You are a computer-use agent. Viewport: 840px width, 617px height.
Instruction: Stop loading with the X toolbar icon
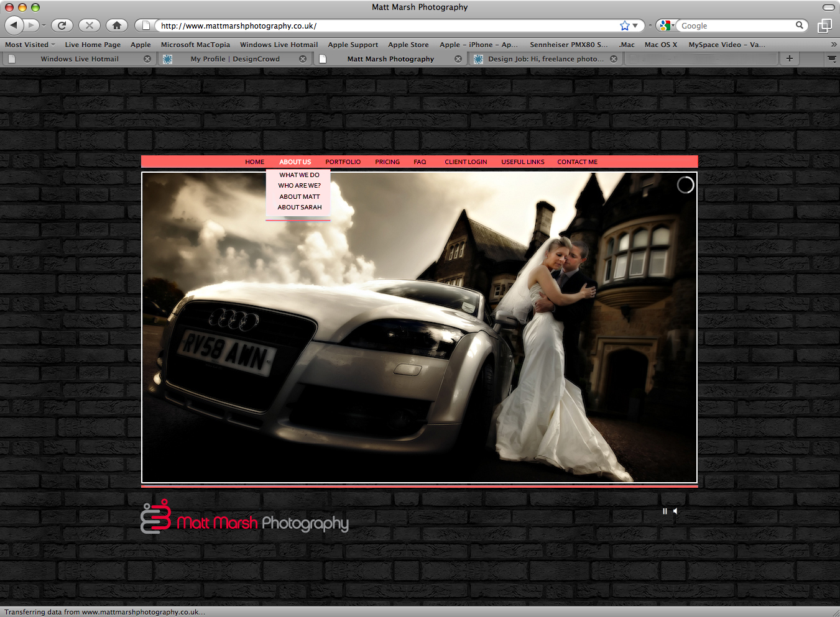(89, 25)
